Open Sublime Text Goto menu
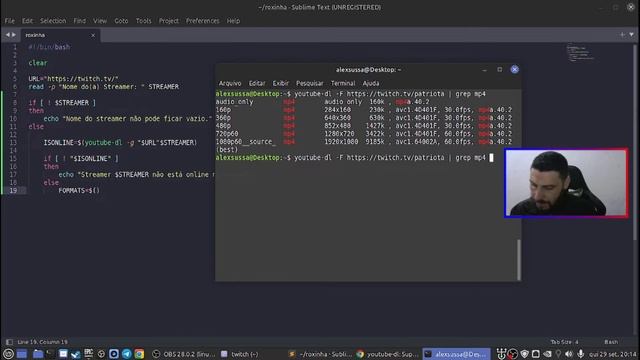 [121, 21]
